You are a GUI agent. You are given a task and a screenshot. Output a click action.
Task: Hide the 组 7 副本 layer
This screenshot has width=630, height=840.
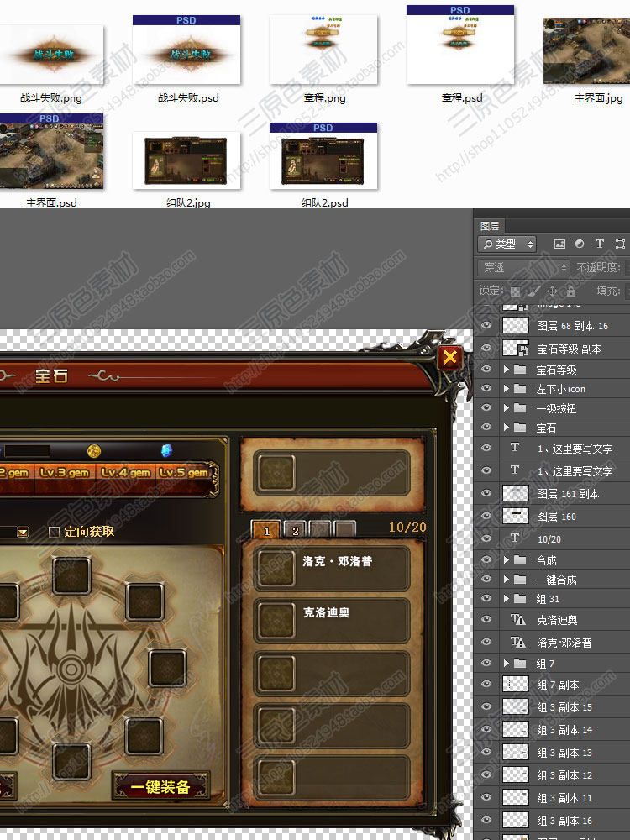tap(486, 684)
